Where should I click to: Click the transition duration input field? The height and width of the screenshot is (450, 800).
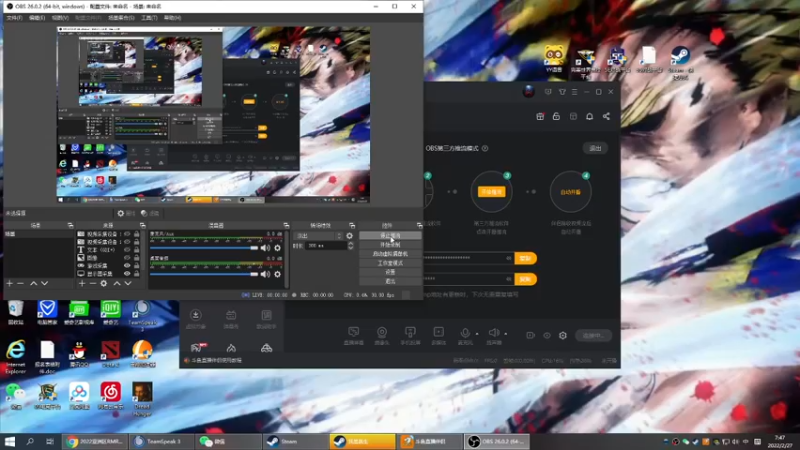(x=326, y=246)
